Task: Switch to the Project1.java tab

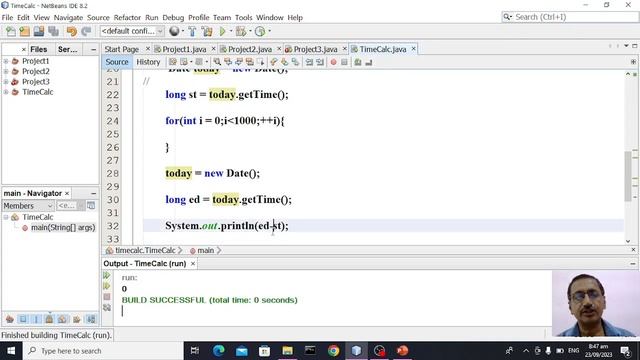Action: (x=184, y=49)
